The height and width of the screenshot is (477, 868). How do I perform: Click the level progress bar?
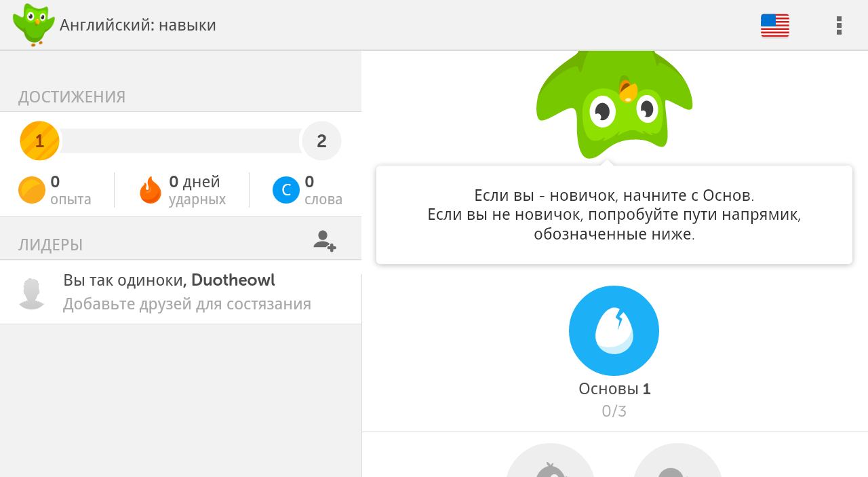[180, 140]
